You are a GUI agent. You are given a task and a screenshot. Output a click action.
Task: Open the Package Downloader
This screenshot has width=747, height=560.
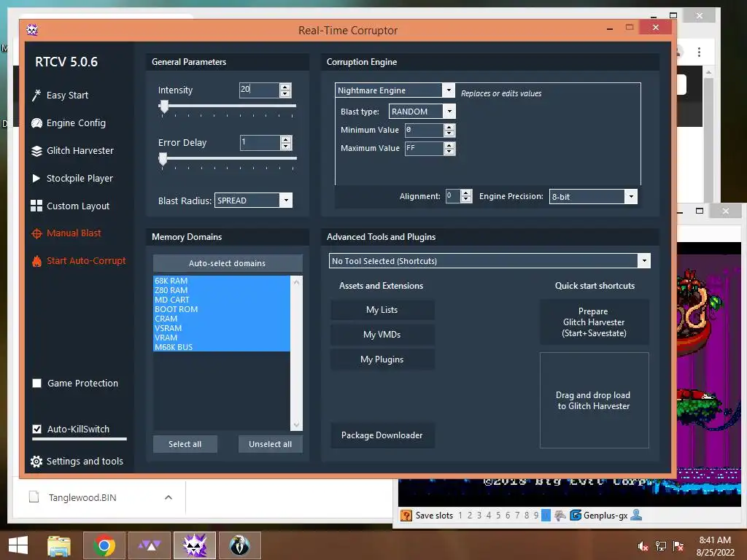tap(382, 435)
